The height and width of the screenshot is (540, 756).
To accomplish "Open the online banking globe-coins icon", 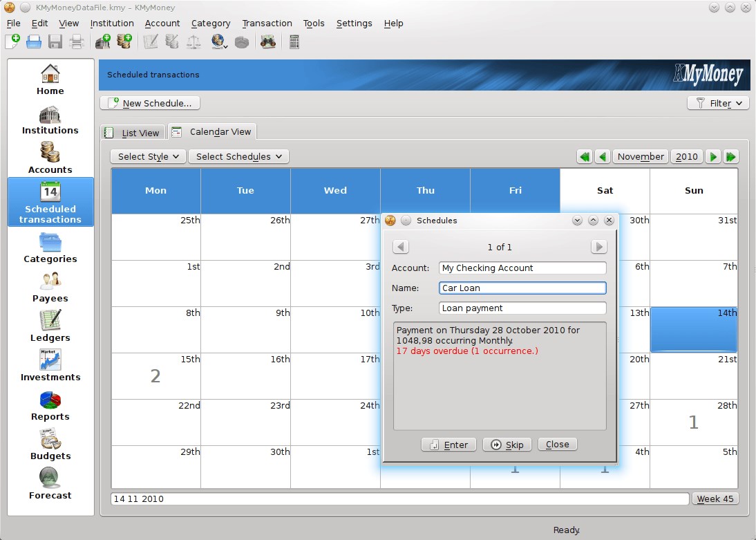I will (219, 42).
